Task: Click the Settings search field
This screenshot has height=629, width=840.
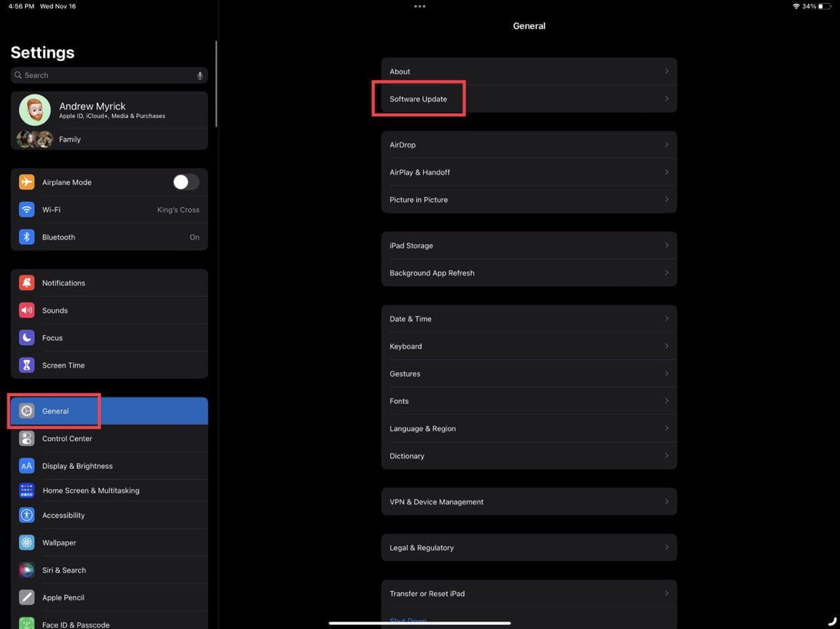Action: (105, 75)
